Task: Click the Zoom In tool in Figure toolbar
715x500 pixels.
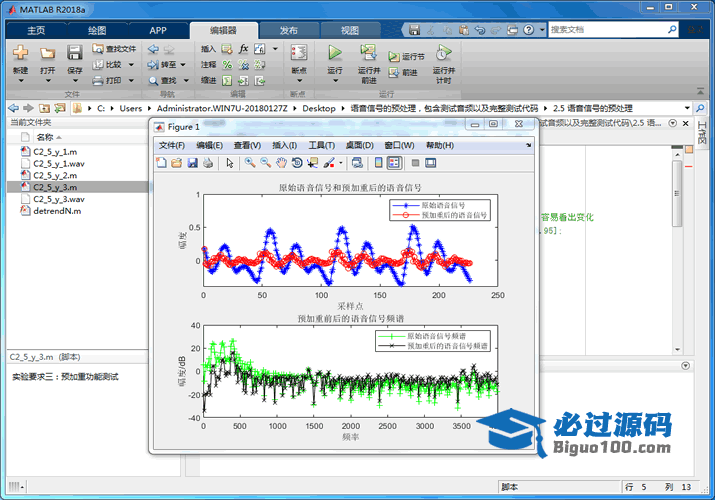Action: (250, 163)
